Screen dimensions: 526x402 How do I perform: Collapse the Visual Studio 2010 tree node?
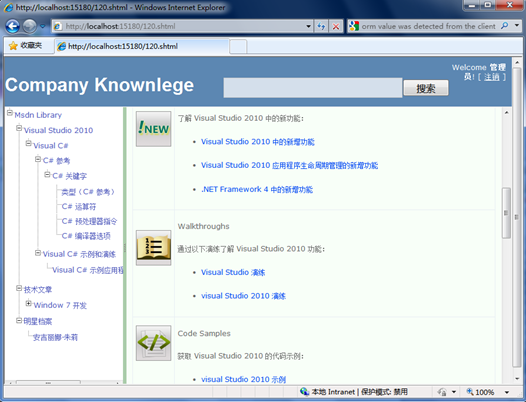point(19,128)
